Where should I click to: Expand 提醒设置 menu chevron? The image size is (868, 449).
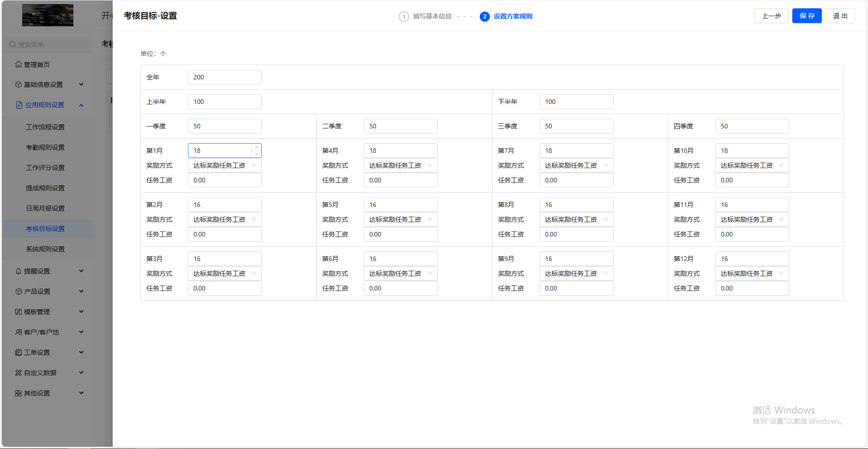click(x=81, y=271)
